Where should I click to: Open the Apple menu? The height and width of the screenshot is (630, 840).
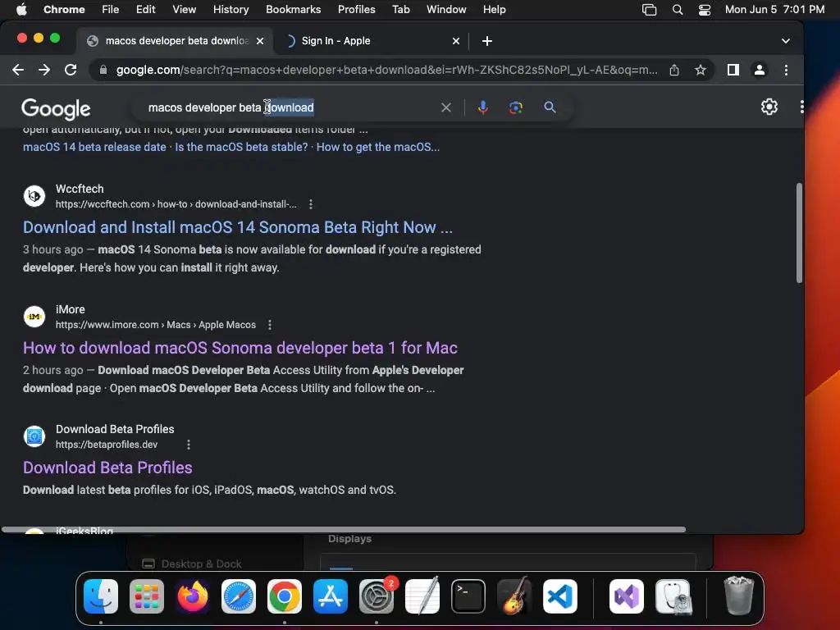(21, 9)
